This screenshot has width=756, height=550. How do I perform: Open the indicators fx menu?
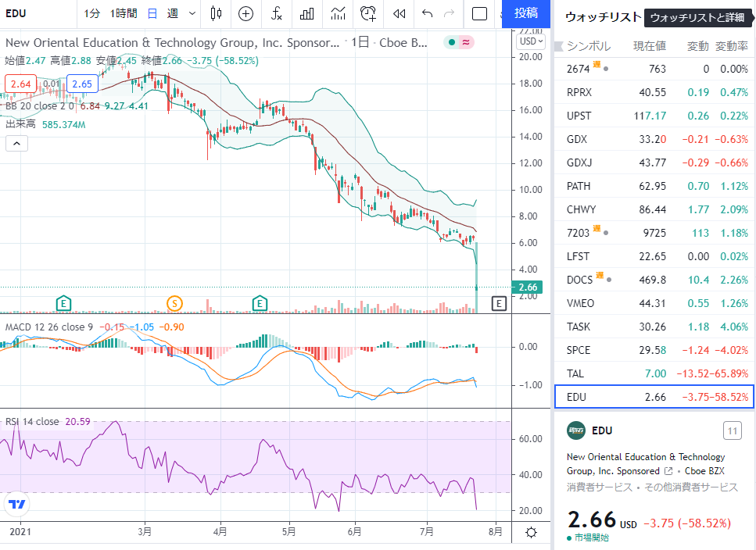[276, 13]
